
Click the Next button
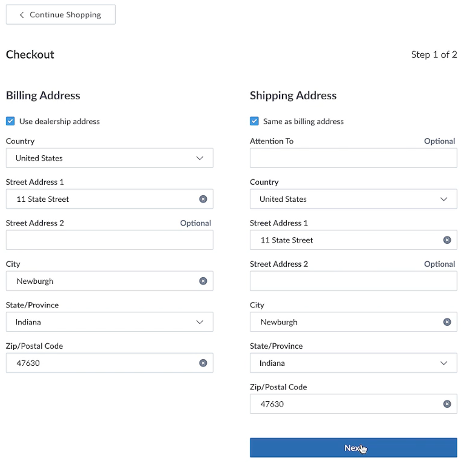[x=353, y=447]
